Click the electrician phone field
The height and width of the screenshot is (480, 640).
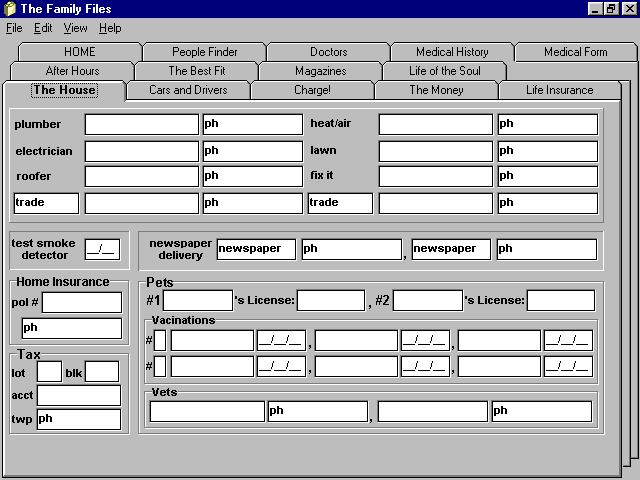(252, 151)
